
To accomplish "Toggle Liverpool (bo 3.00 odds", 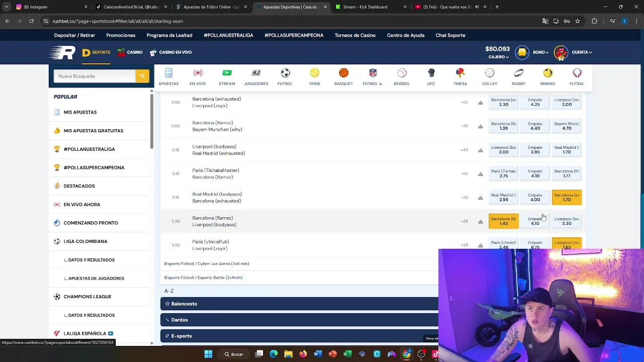I will click(x=504, y=149).
